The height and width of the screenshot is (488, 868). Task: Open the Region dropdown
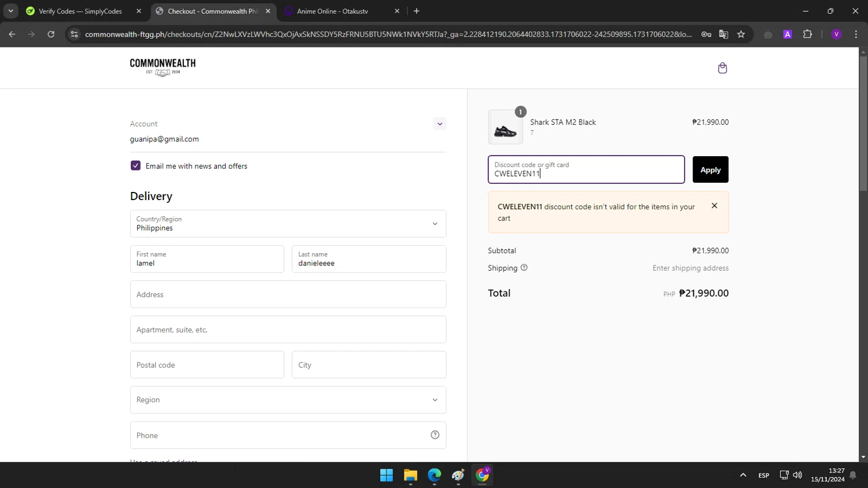click(288, 400)
